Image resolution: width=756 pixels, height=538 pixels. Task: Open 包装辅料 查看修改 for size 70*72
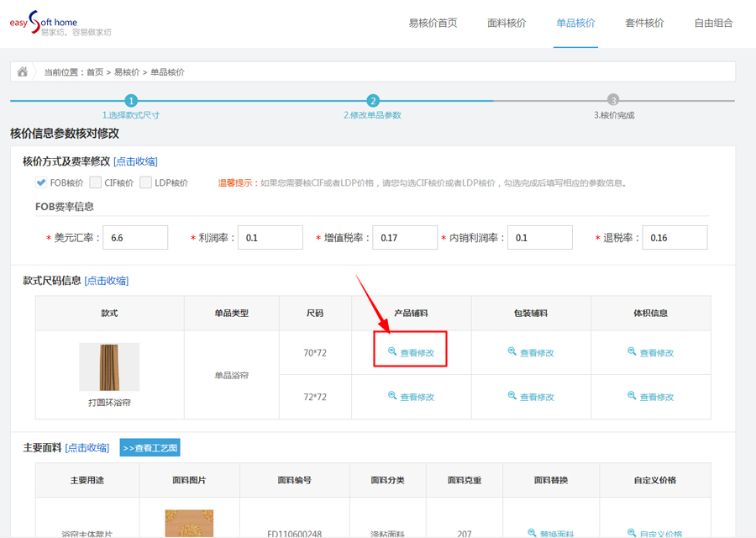click(531, 352)
